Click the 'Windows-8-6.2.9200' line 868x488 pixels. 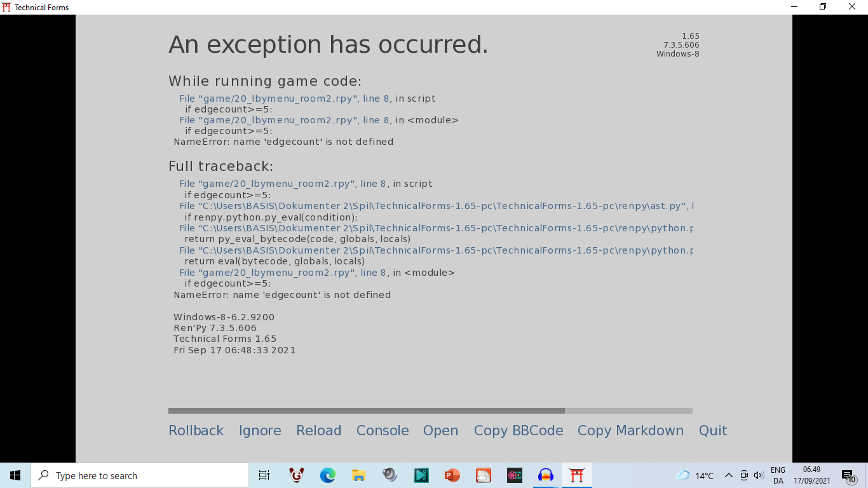click(224, 317)
